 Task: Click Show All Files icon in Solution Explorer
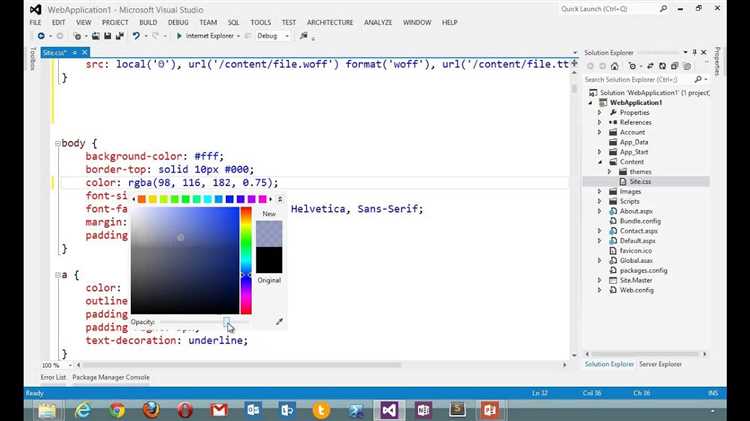[x=687, y=66]
